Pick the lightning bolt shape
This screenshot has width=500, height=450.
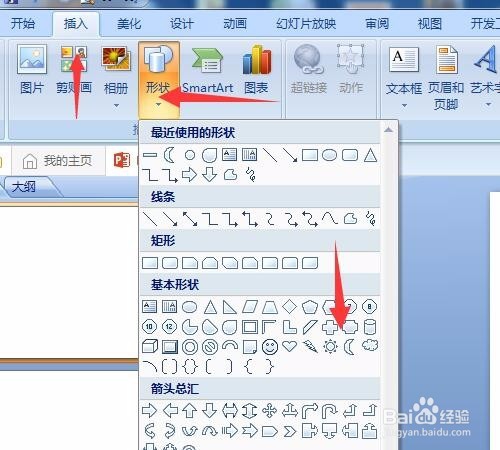click(x=310, y=346)
